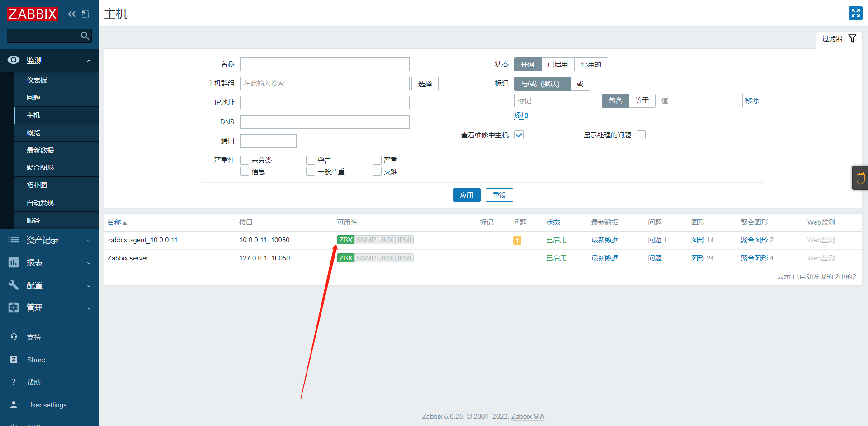Click the Share Z icon

pyautogui.click(x=14, y=360)
